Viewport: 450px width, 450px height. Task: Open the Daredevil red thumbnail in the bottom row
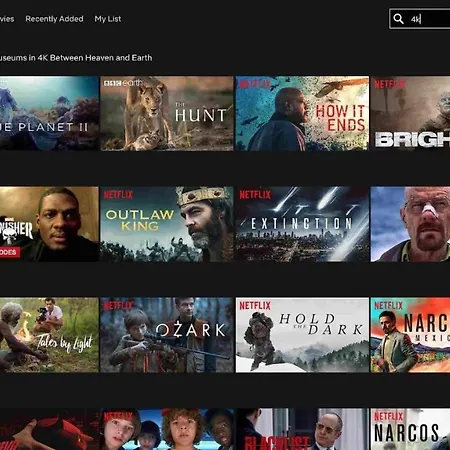click(x=49, y=429)
